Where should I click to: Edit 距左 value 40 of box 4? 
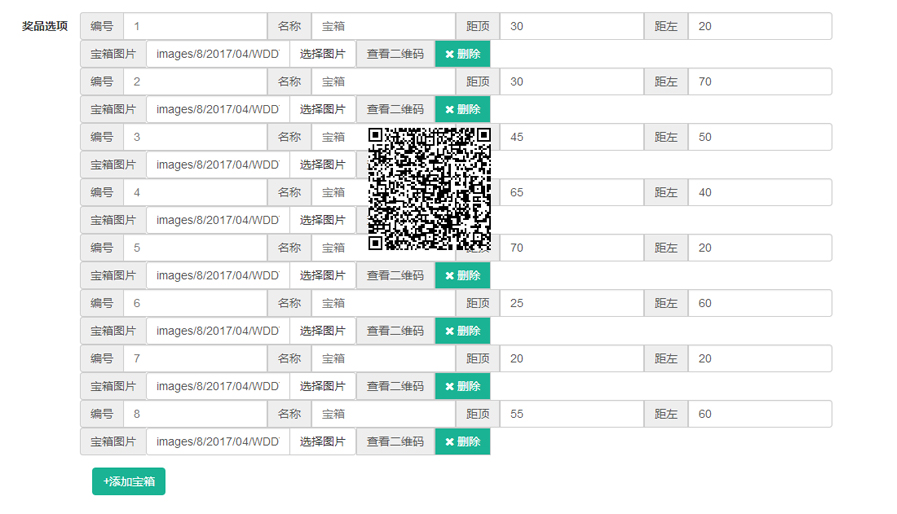coord(760,192)
